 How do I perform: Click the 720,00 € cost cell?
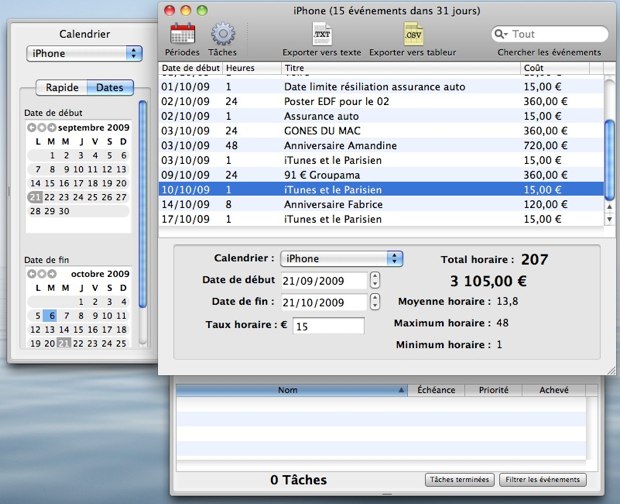[x=545, y=145]
